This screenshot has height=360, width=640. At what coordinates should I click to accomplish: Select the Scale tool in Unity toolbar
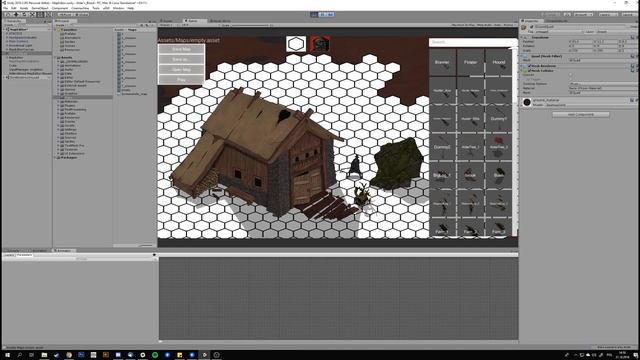(x=32, y=14)
